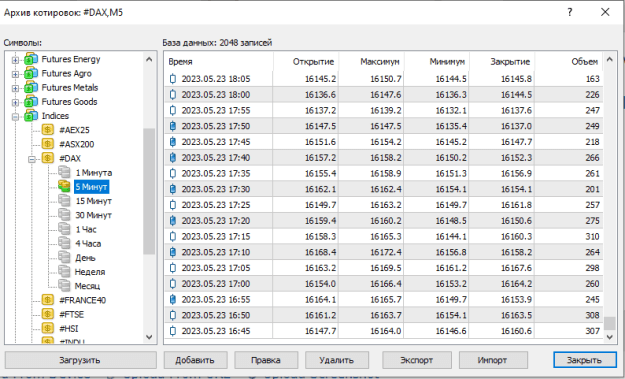Click the 4 Часа database icon

(64, 244)
